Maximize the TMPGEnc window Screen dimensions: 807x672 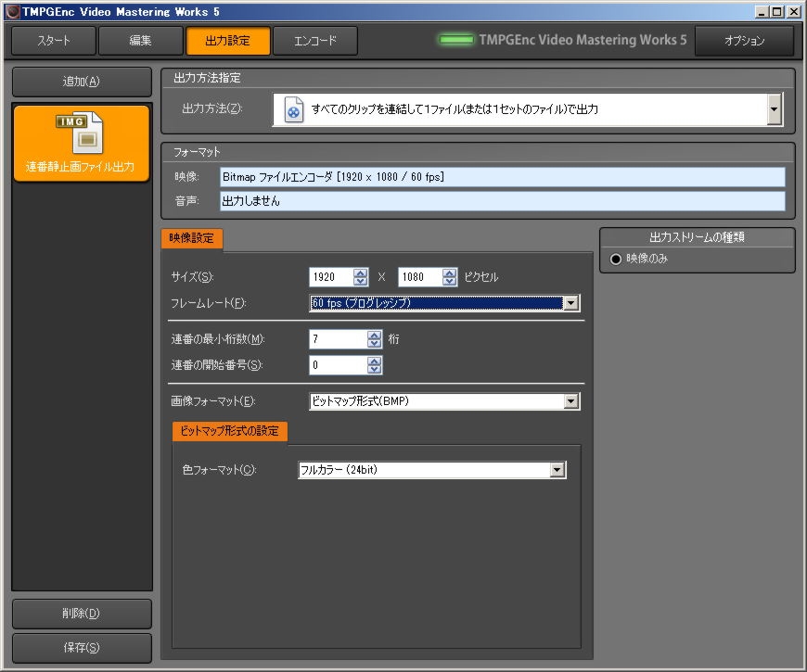(777, 11)
